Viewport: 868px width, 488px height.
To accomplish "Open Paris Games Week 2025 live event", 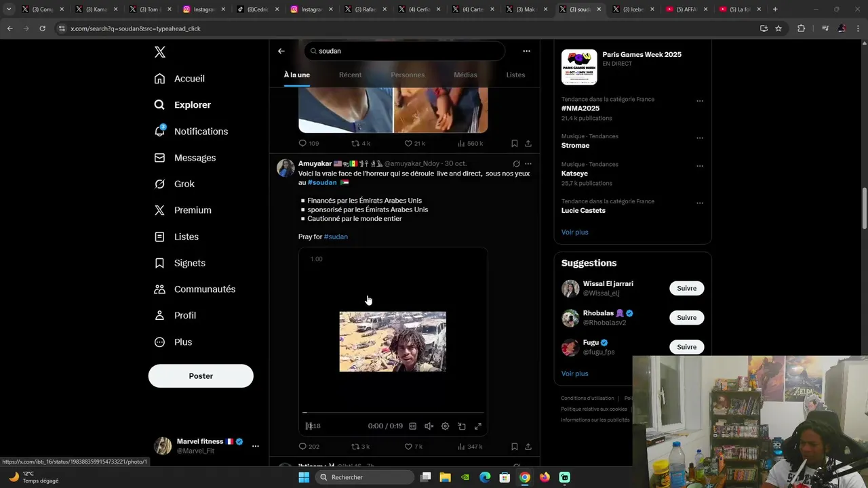I will tap(633, 66).
